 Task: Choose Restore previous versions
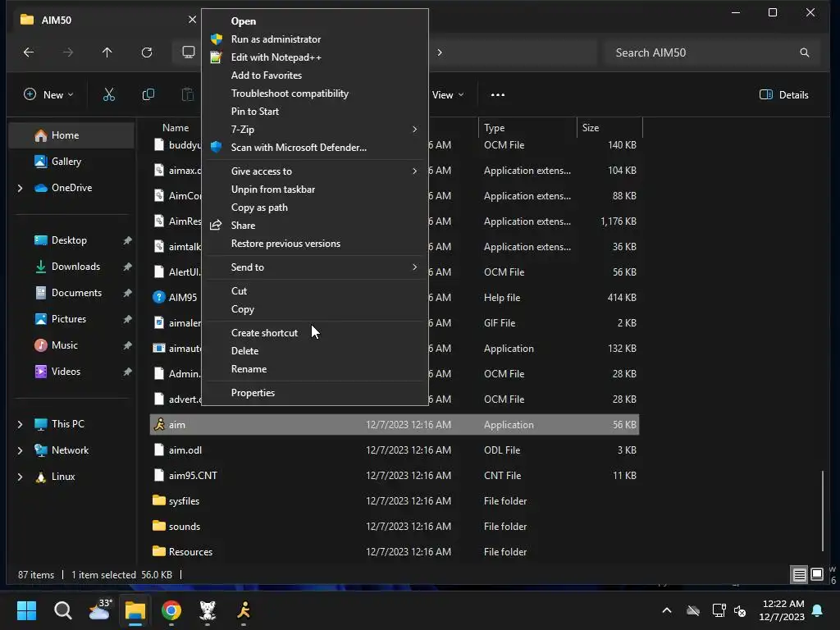click(315, 244)
